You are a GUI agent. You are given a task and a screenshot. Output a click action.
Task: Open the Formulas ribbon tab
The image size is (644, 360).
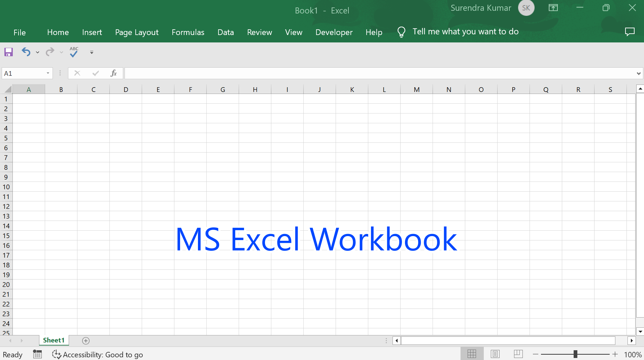pyautogui.click(x=188, y=32)
